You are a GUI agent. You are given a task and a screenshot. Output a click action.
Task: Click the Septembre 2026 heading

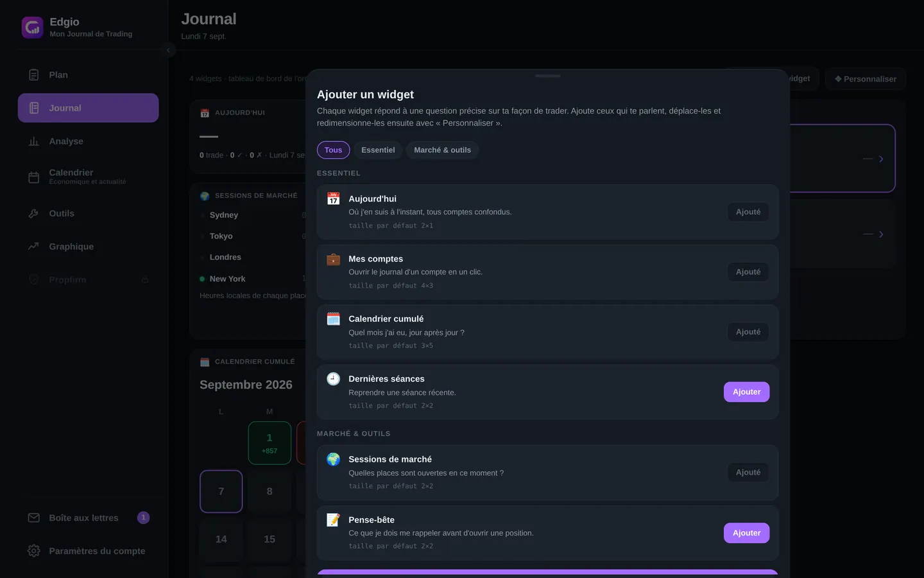(x=246, y=385)
